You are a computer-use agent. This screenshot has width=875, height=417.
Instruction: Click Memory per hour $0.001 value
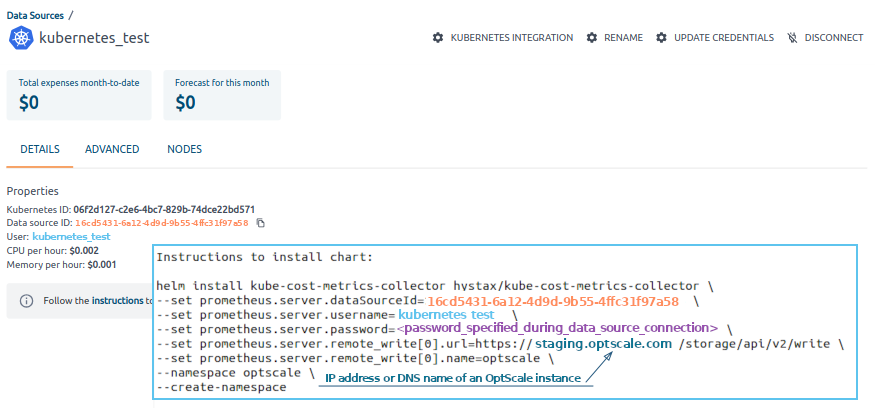click(102, 265)
